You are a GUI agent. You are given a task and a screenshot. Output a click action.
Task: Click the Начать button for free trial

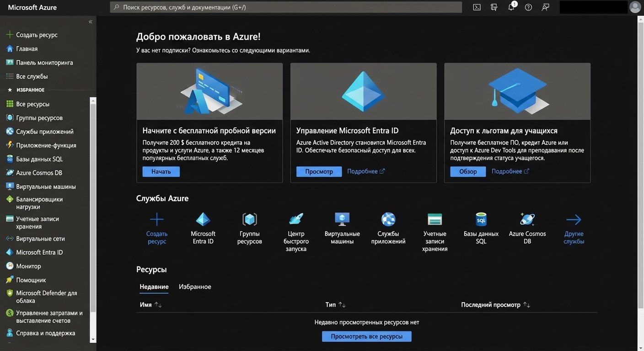coord(161,171)
